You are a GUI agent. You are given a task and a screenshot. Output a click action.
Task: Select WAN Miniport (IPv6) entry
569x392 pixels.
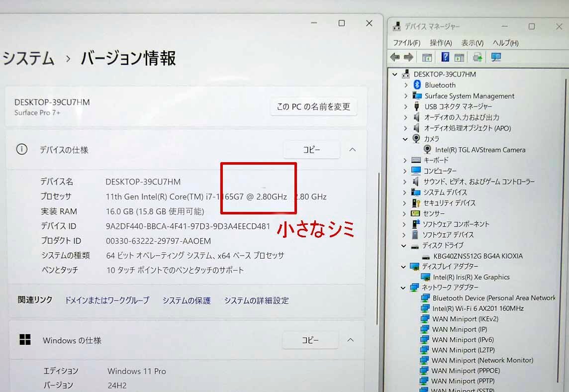463,340
